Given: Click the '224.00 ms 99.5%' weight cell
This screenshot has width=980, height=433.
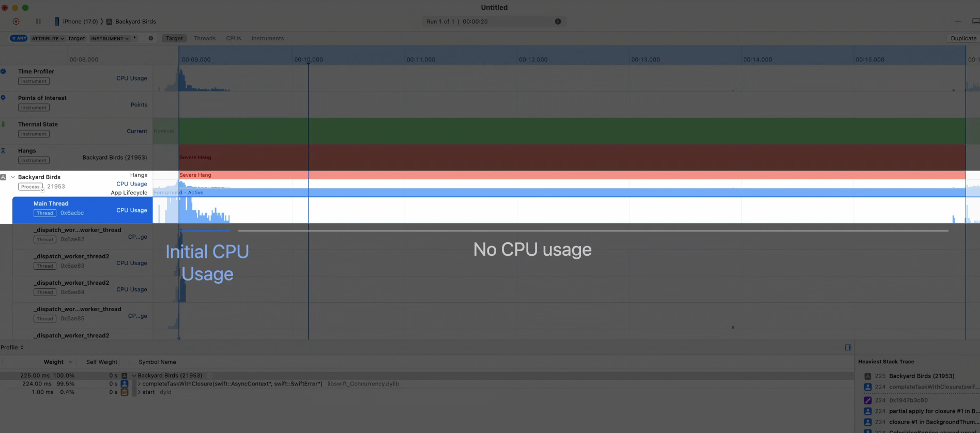Looking at the screenshot, I should click(x=48, y=384).
